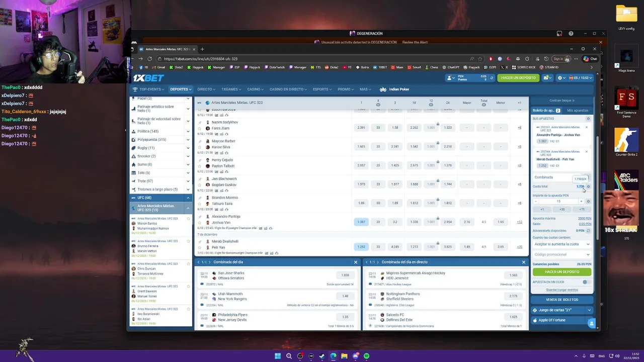
Task: Favorite Mairon Santos fight in sidebar
Action: pyautogui.click(x=189, y=219)
